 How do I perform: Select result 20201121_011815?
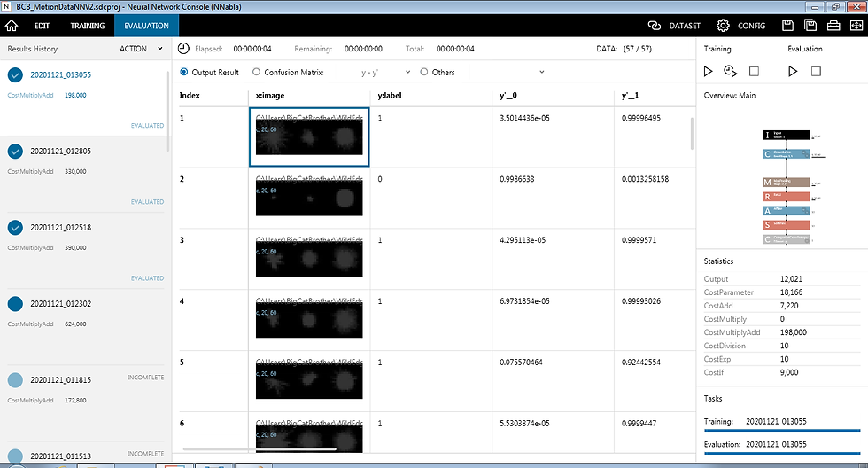(x=61, y=380)
